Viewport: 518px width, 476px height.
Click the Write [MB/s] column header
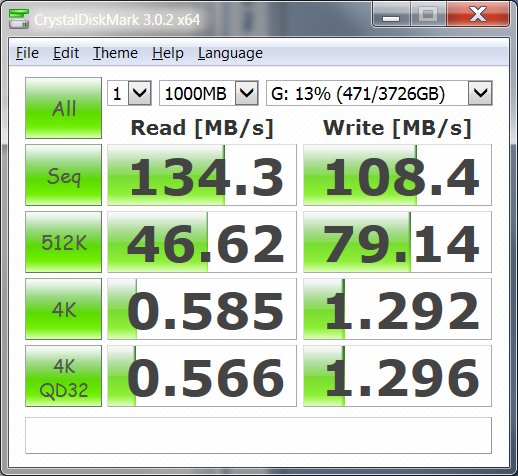point(397,128)
